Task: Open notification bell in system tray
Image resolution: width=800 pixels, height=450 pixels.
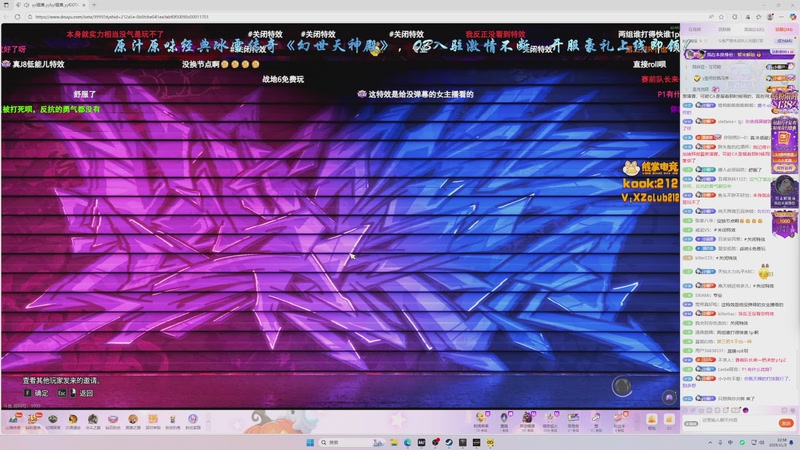Action: [792, 442]
